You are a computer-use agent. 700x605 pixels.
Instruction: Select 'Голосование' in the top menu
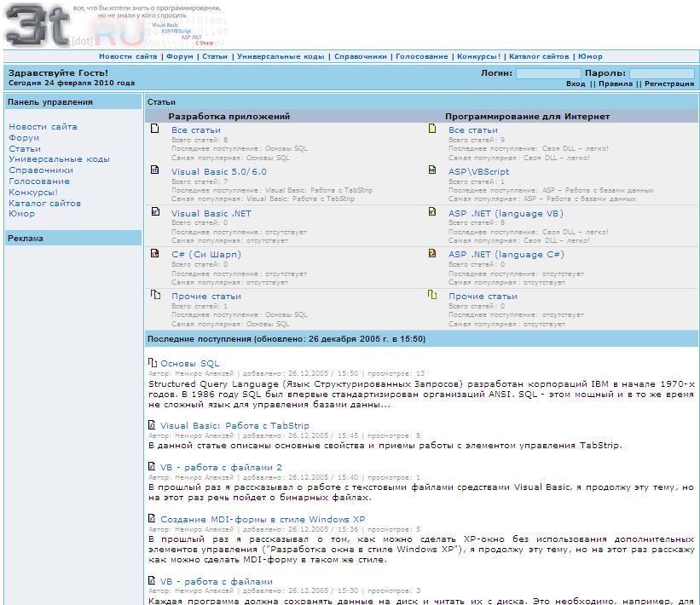(422, 56)
